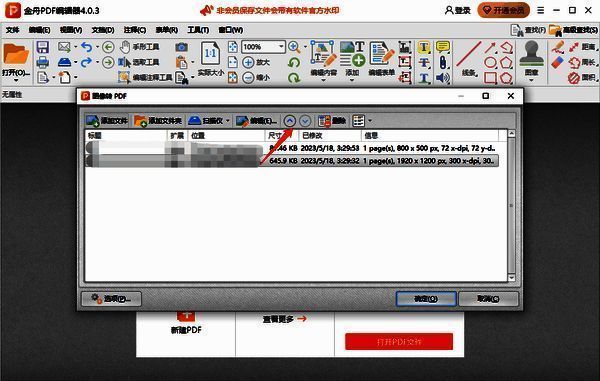Select the Hand tool (手形工具)
Viewport: 600px width, 381px height.
click(139, 47)
